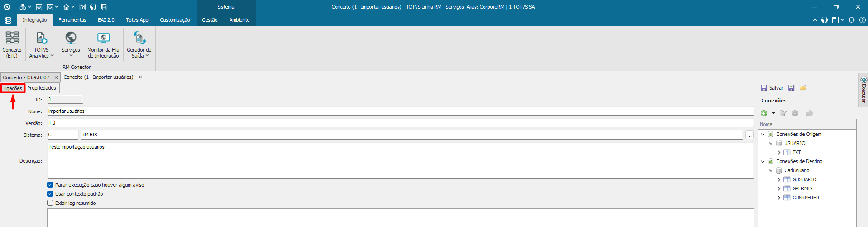Switch to Ambiente ribbon tab
Image resolution: width=868 pixels, height=227 pixels.
tap(240, 20)
